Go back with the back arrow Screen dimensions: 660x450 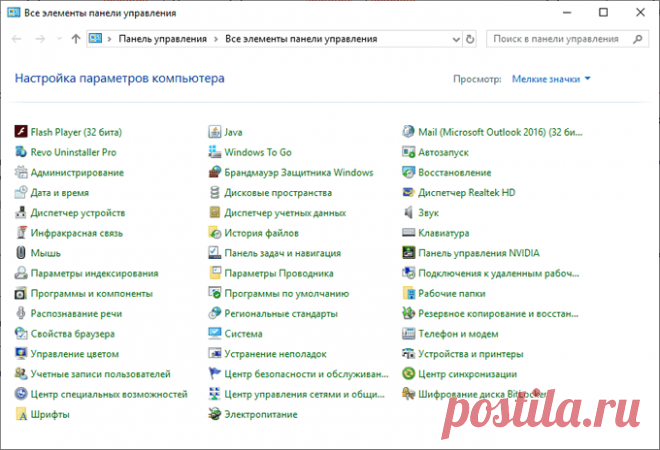point(17,39)
